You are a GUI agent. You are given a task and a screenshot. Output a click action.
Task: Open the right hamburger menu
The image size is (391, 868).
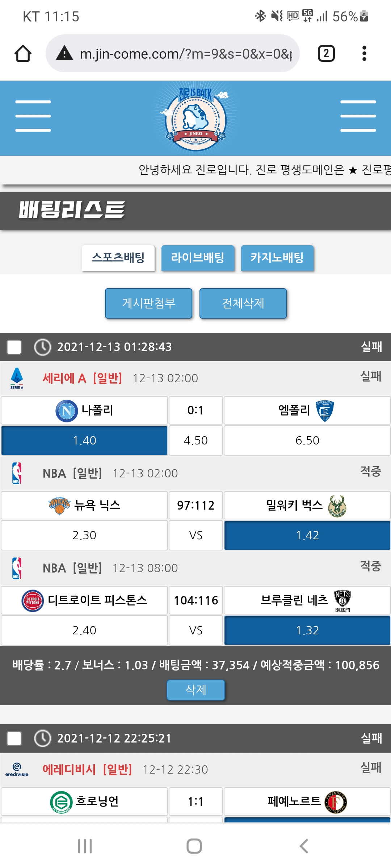[x=358, y=116]
